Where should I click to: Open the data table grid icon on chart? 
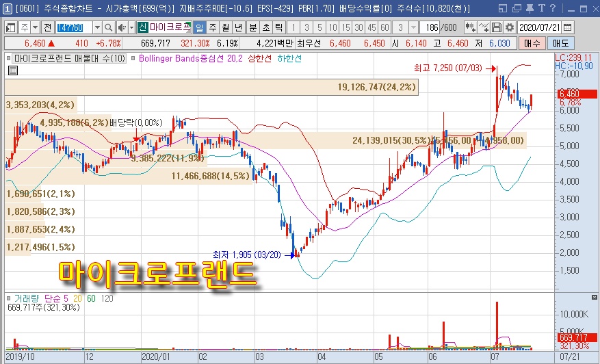(x=13, y=70)
